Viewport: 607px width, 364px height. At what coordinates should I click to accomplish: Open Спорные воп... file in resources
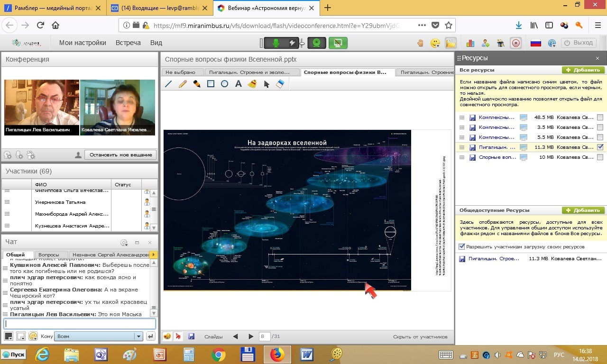[x=497, y=157]
